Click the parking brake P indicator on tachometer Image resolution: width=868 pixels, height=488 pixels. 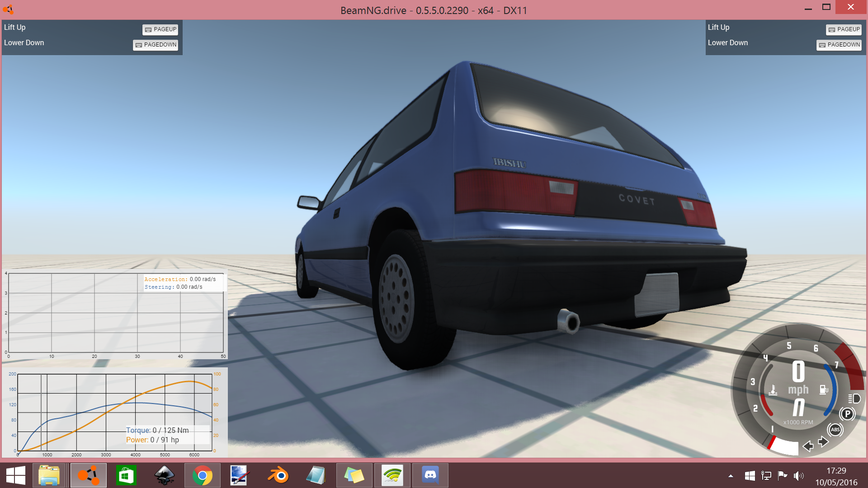[x=848, y=414]
